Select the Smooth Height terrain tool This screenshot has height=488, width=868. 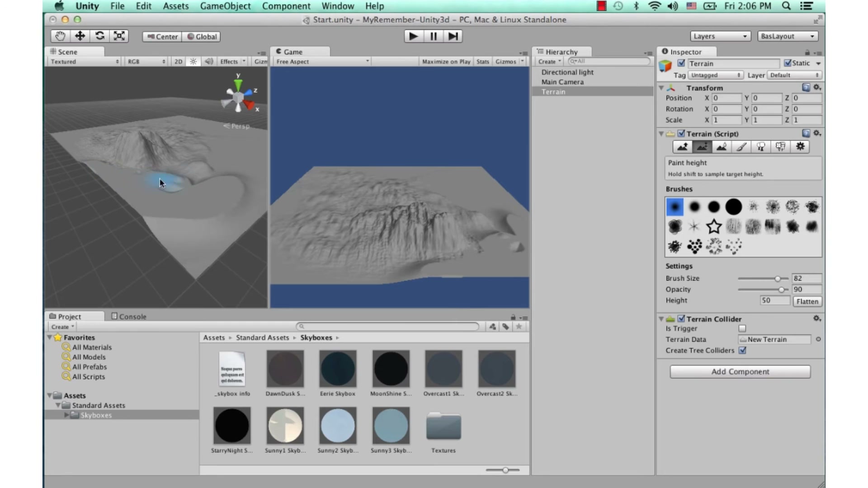click(x=722, y=147)
